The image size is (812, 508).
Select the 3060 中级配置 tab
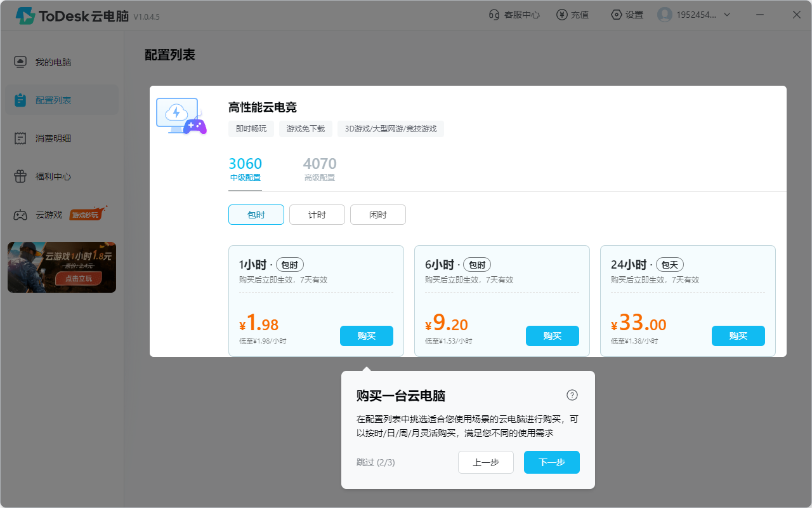coord(245,170)
